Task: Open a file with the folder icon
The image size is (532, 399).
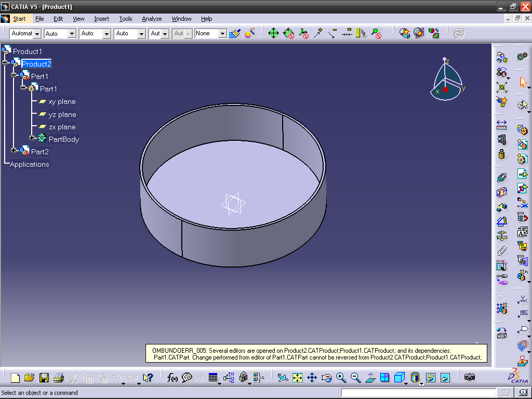Action: [30, 378]
